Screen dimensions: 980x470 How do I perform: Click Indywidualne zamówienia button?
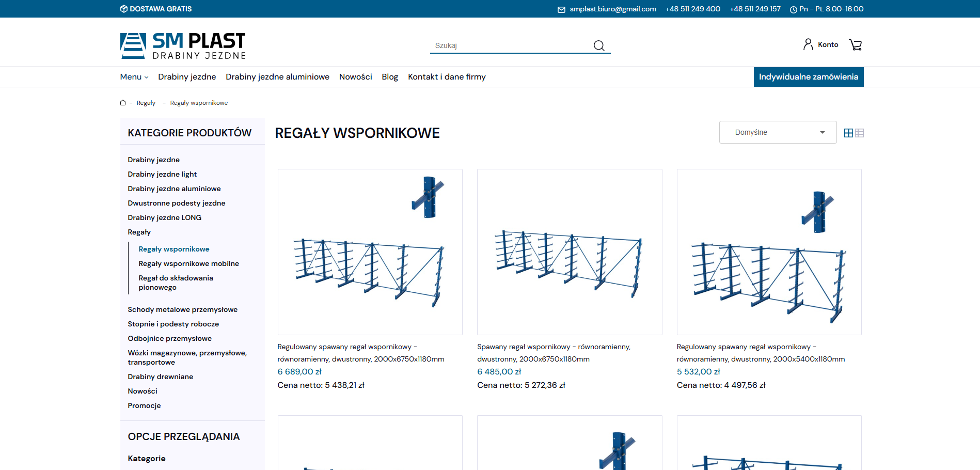pyautogui.click(x=808, y=77)
